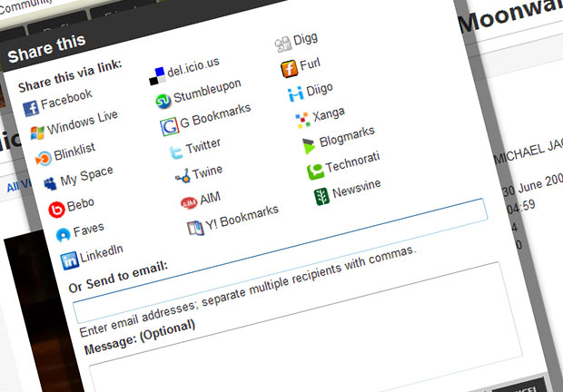Share via Furl link text
This screenshot has width=563, height=392.
point(310,64)
